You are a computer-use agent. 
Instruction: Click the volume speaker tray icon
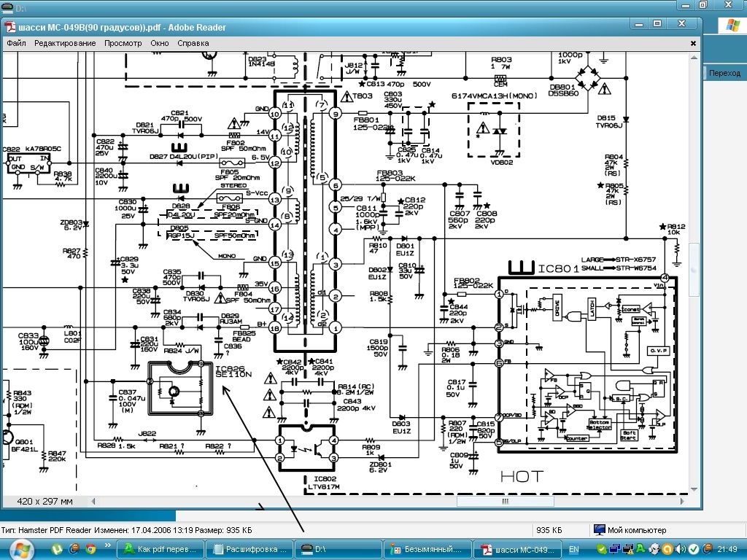point(681,550)
